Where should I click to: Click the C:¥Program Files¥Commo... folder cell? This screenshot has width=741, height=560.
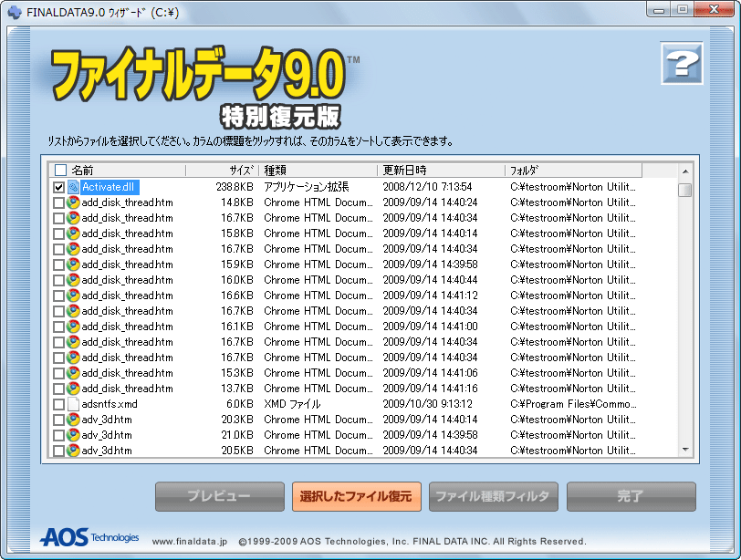(x=573, y=404)
